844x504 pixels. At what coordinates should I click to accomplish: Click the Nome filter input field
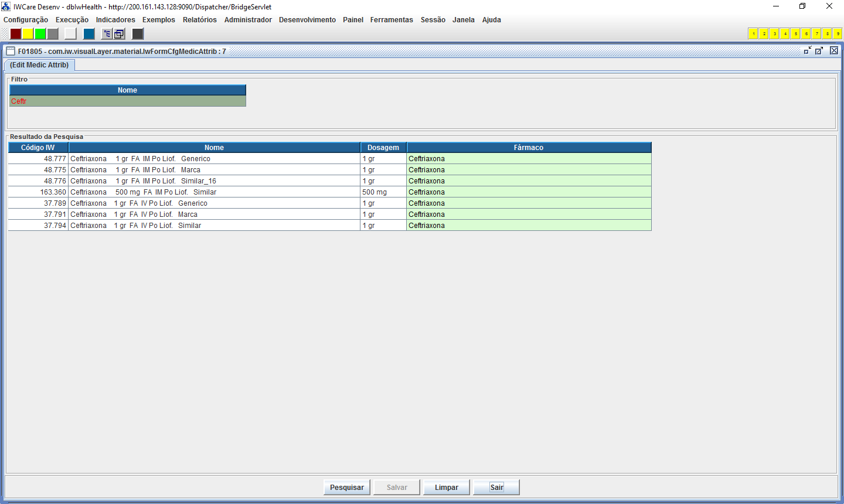point(127,101)
